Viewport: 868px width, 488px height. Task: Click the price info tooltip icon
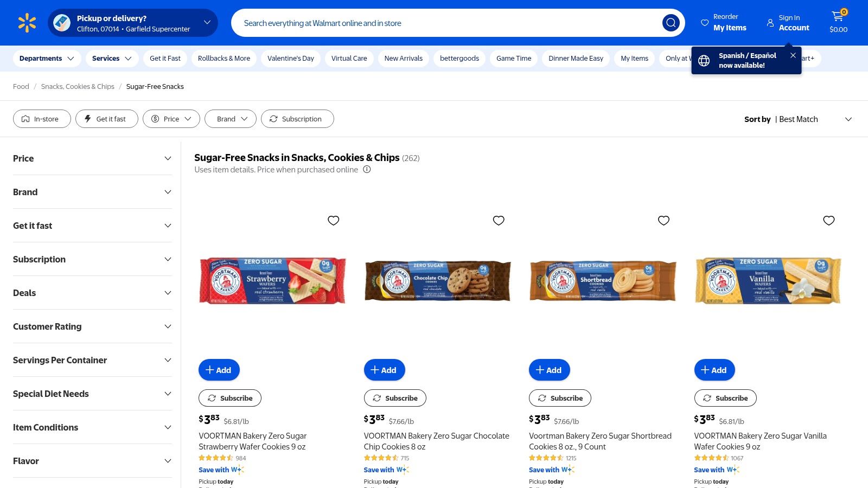(x=367, y=169)
